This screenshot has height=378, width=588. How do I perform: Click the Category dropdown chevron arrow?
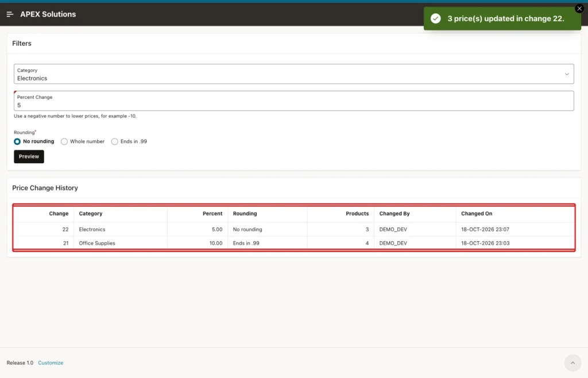coord(567,74)
